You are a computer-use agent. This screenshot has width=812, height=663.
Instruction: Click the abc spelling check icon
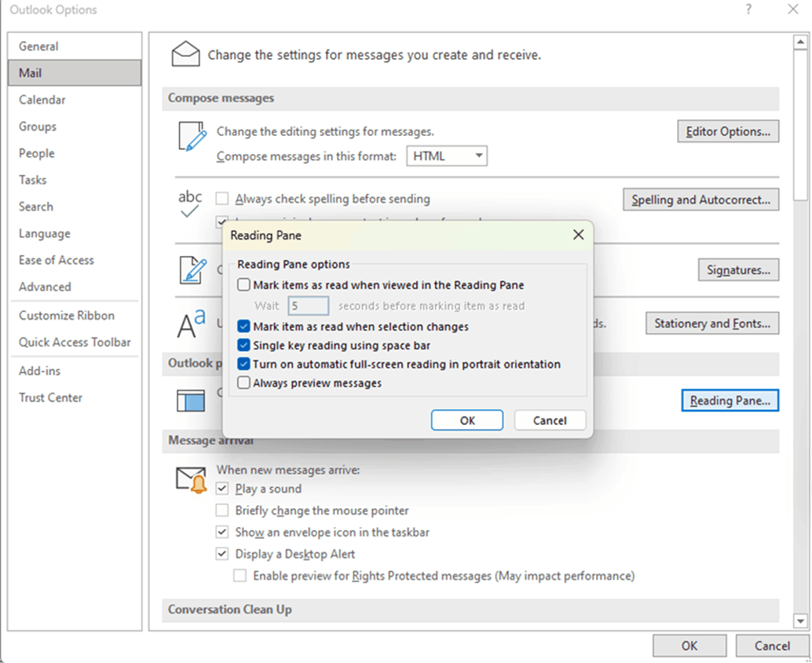pos(190,203)
